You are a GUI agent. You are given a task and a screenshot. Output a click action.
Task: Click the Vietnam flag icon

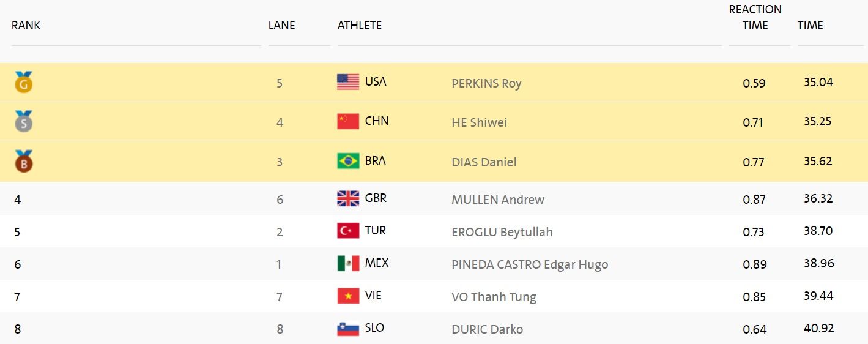click(348, 296)
